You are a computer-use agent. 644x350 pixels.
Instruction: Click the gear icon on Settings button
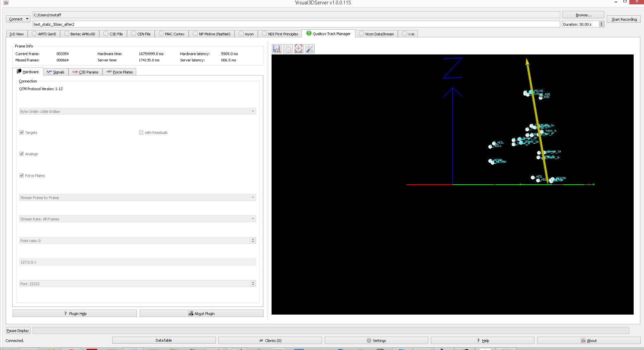coord(369,340)
